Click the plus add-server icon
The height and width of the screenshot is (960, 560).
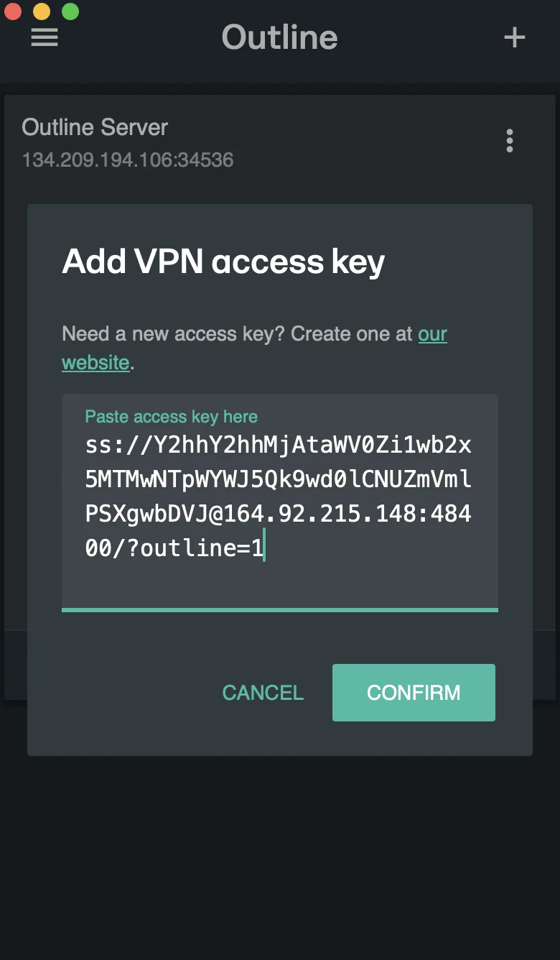click(514, 37)
